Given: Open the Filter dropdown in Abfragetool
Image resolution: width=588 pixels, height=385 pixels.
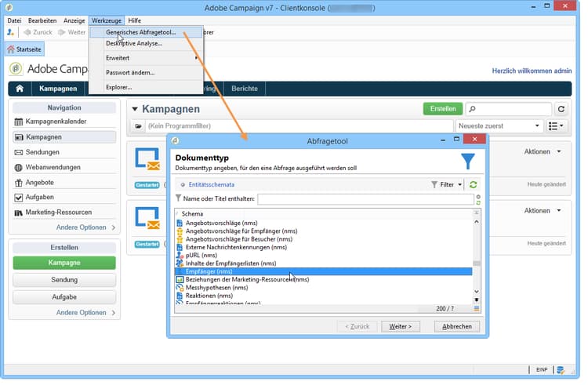Looking at the screenshot, I should click(447, 184).
